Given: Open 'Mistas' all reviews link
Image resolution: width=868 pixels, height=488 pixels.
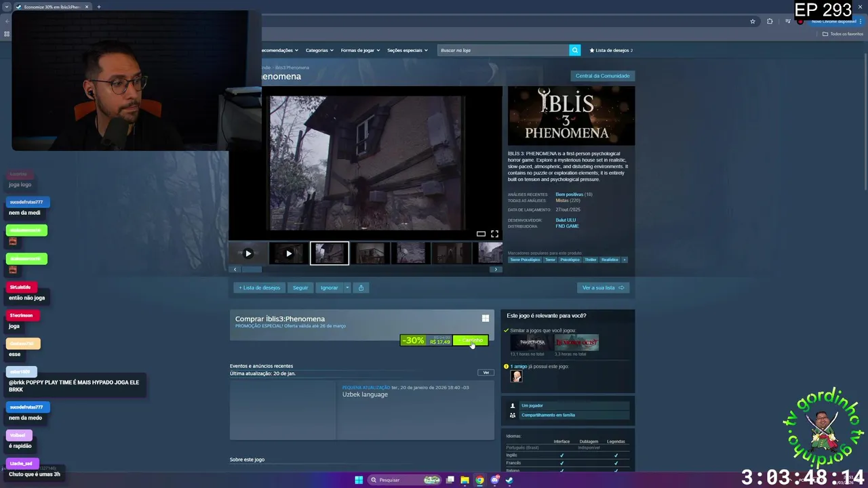Looking at the screenshot, I should point(562,201).
